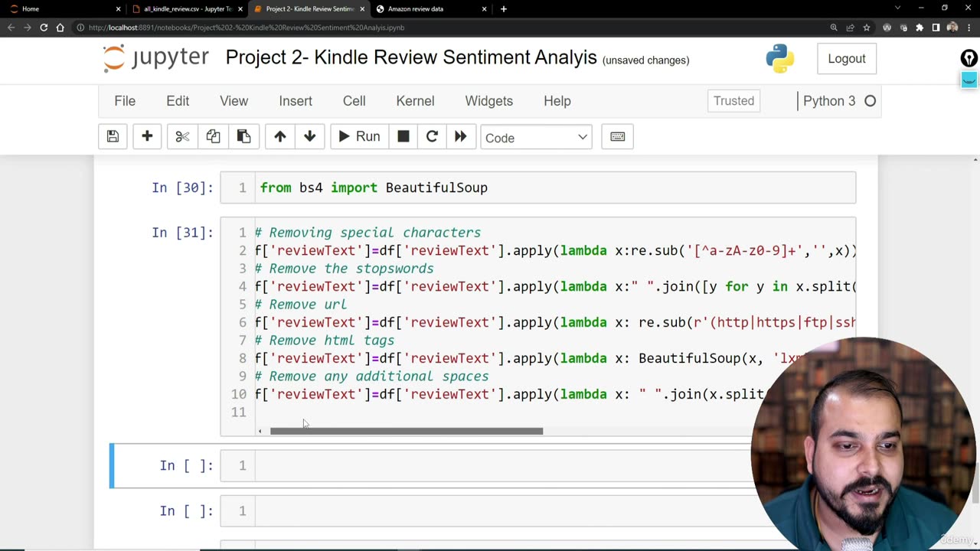Image resolution: width=980 pixels, height=551 pixels.
Task: Click the left scroll arrow of cell scrollbar
Action: [x=260, y=431]
